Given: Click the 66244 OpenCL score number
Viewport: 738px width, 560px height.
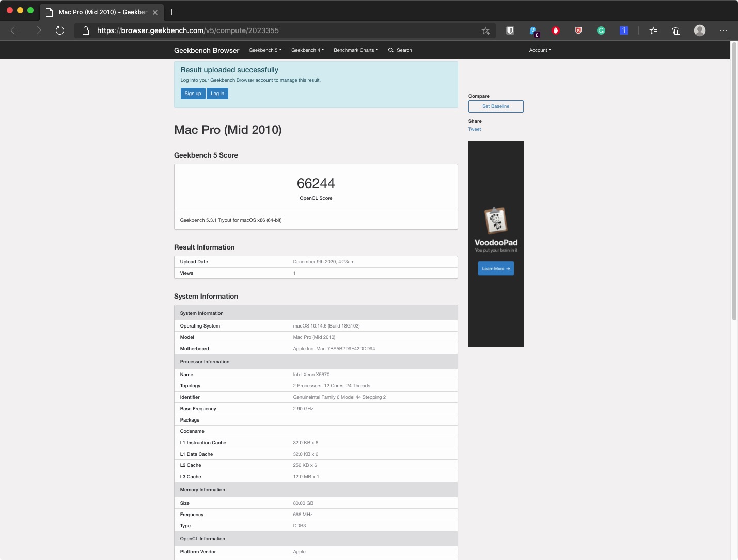Looking at the screenshot, I should pyautogui.click(x=316, y=183).
